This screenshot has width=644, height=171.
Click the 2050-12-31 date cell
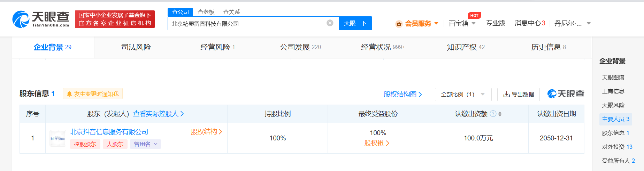[556, 138]
